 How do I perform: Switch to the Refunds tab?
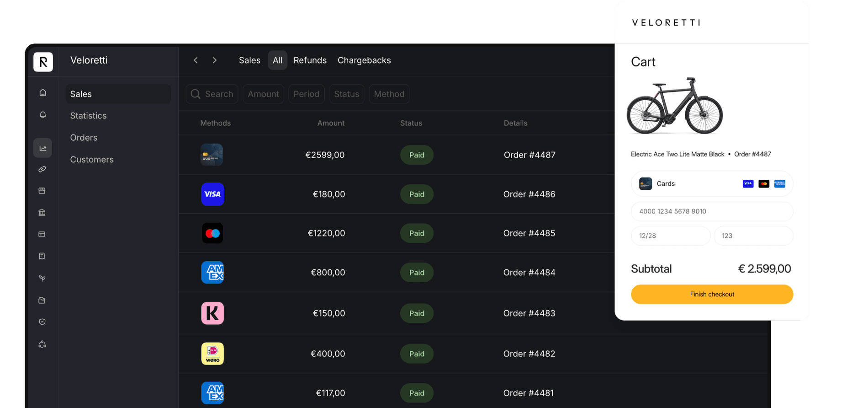[x=310, y=60]
